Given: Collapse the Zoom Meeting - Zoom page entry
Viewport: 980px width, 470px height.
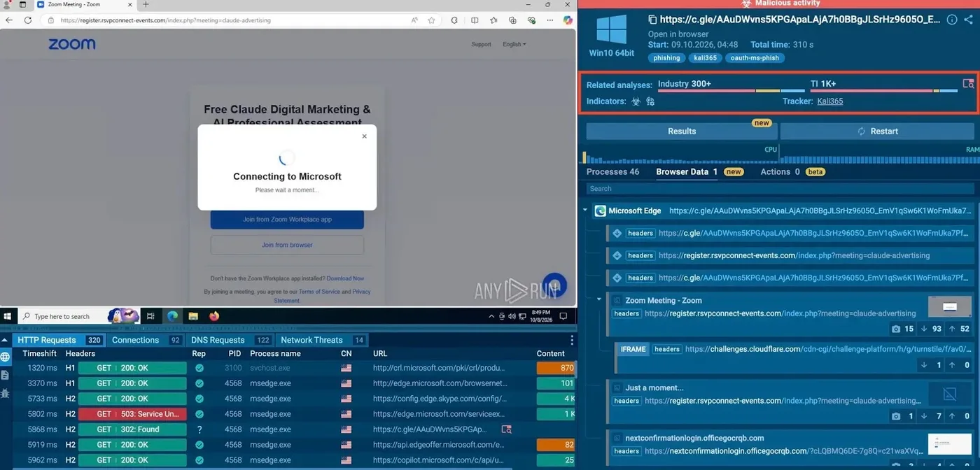Looking at the screenshot, I should [599, 299].
